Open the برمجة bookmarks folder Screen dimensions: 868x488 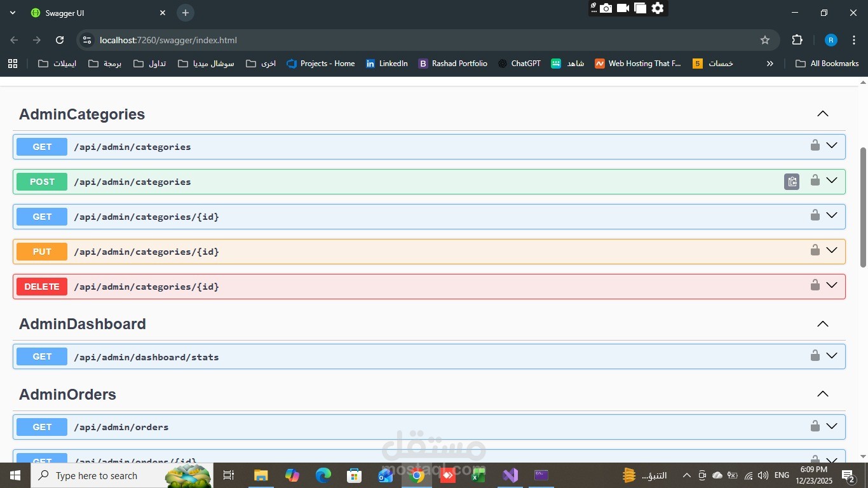(x=105, y=64)
